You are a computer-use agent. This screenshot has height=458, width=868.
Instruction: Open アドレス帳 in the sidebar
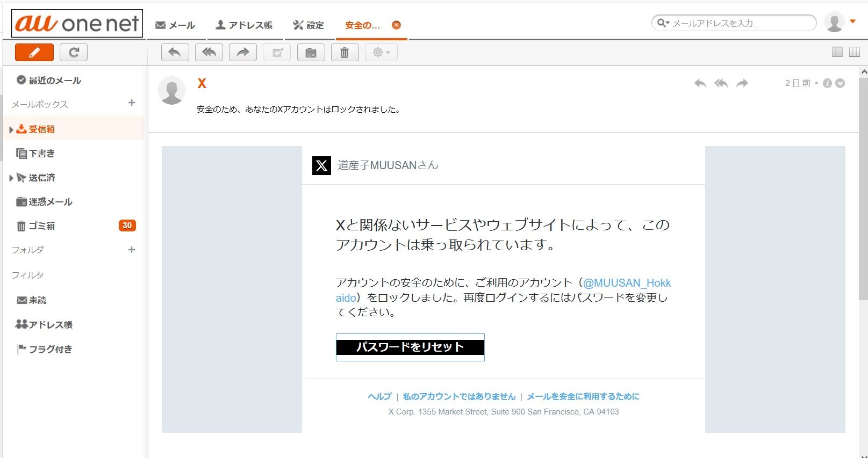pos(44,324)
